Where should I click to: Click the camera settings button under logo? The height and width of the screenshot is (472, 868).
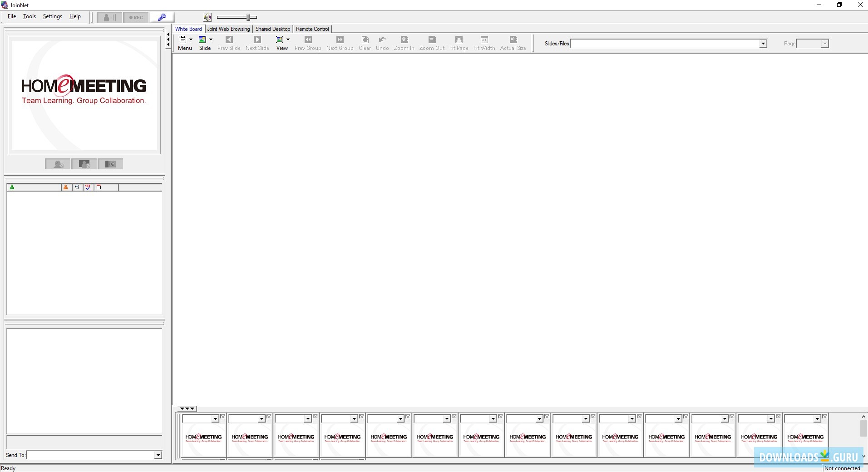pyautogui.click(x=110, y=164)
